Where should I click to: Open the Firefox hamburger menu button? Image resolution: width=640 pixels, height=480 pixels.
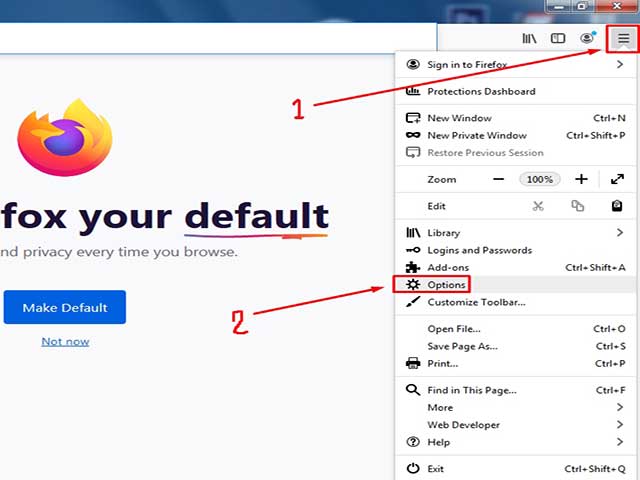[x=623, y=39]
